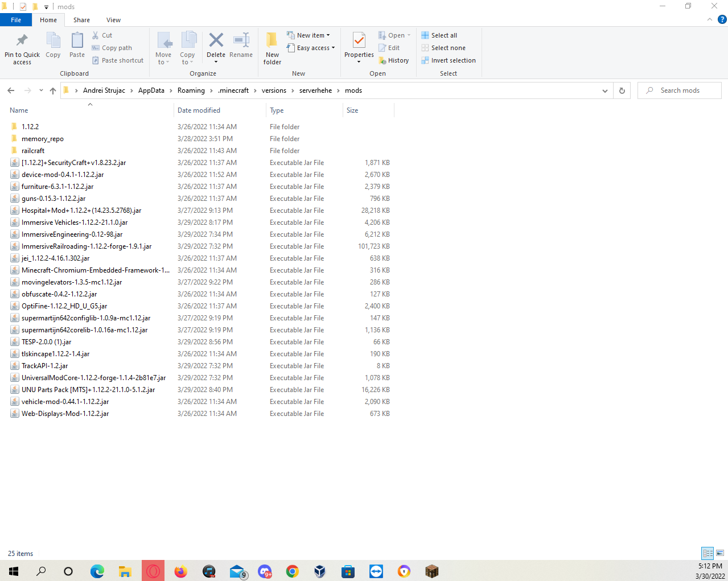Open the Copy to menu
The width and height of the screenshot is (728, 581).
pyautogui.click(x=187, y=48)
